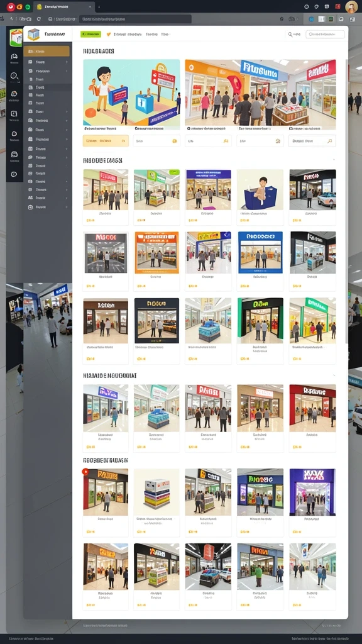The height and width of the screenshot is (644, 362).
Task: Click the red badge on the storefront thumbnail
Action: (85, 472)
